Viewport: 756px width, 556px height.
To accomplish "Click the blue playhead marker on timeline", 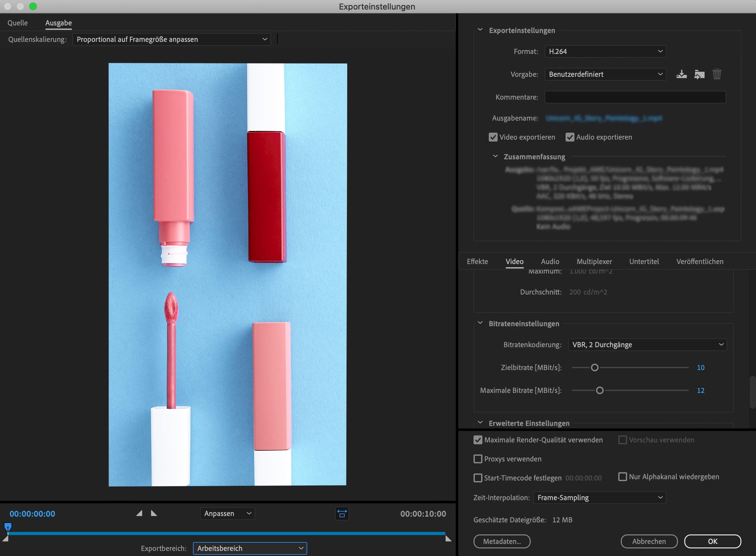I will tap(8, 527).
